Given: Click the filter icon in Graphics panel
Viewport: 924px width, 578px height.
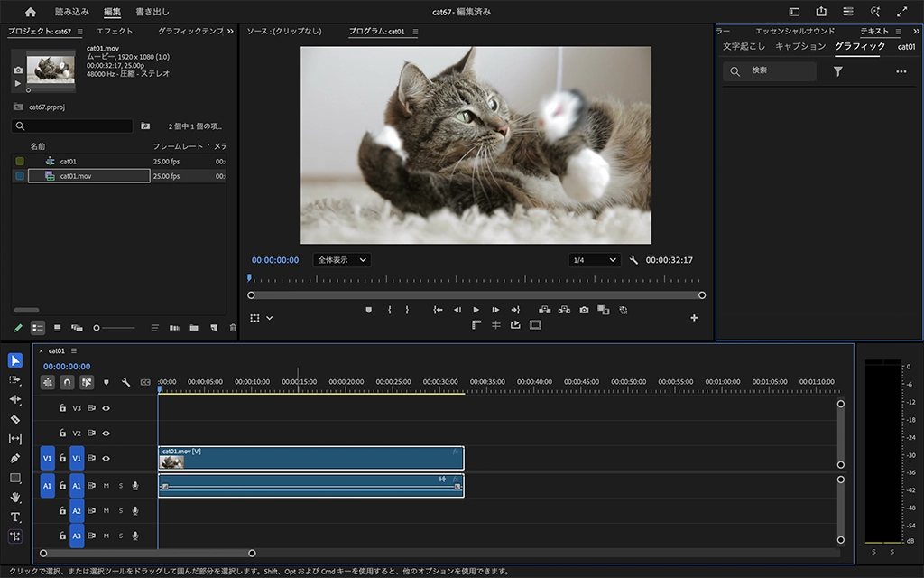Looking at the screenshot, I should [x=837, y=71].
